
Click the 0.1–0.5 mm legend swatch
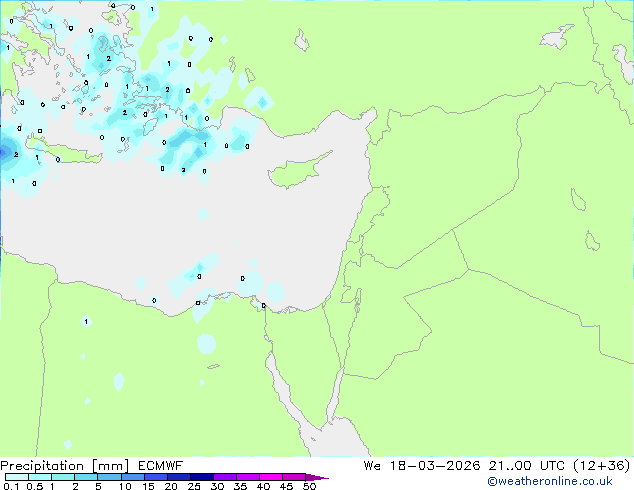17,477
